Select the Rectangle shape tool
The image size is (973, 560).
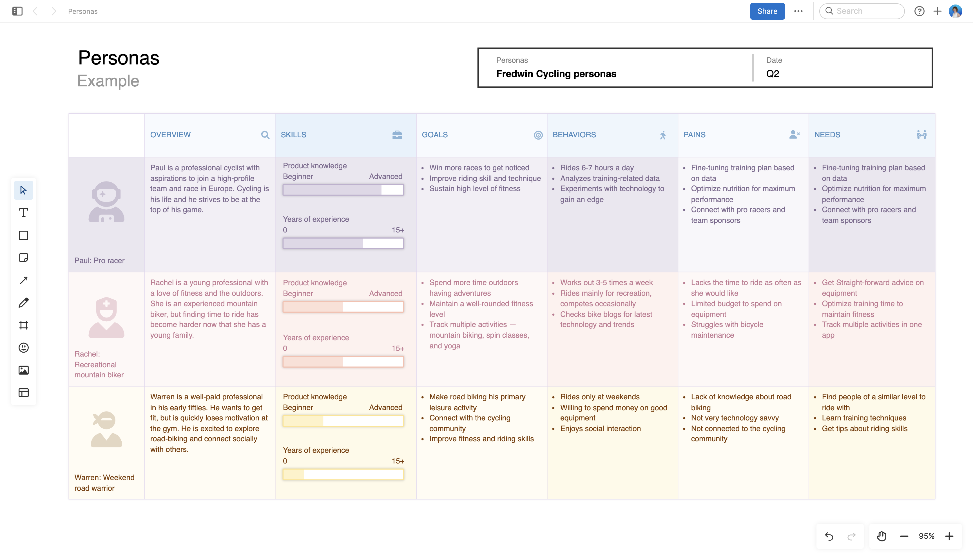[x=23, y=235]
